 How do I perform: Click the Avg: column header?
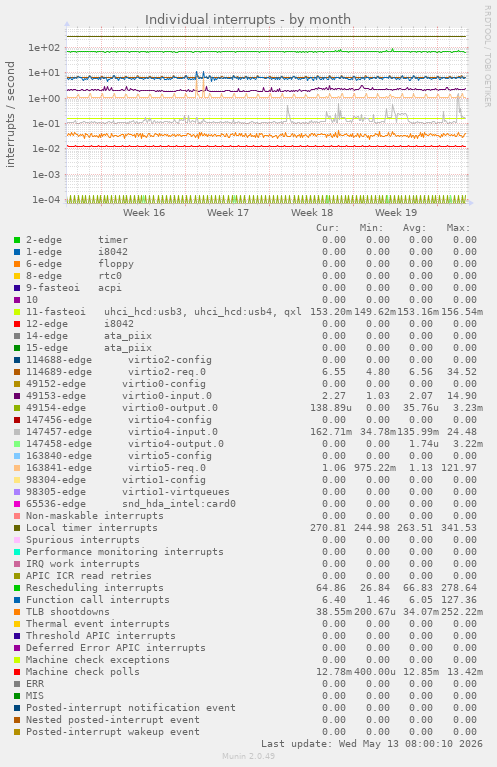[x=414, y=228]
